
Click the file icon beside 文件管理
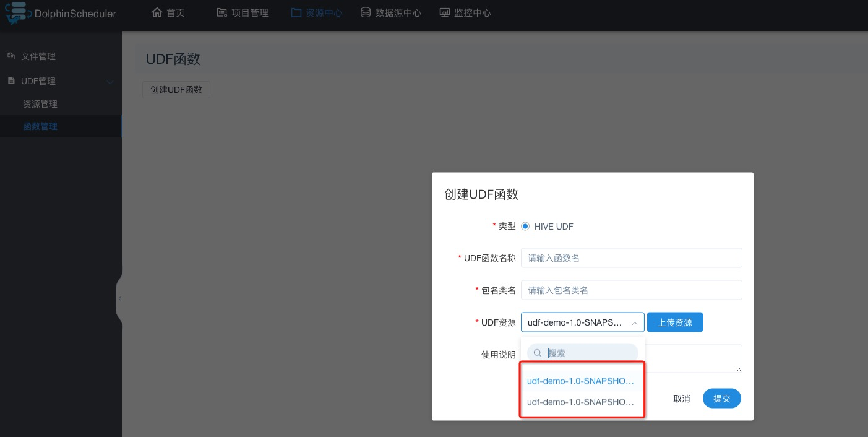[x=11, y=56]
